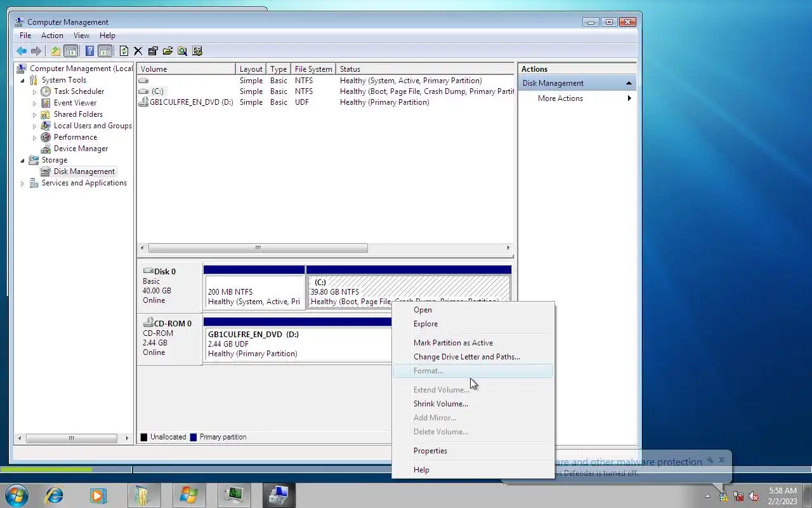
Task: Click the open folder toolbar icon
Action: [167, 51]
